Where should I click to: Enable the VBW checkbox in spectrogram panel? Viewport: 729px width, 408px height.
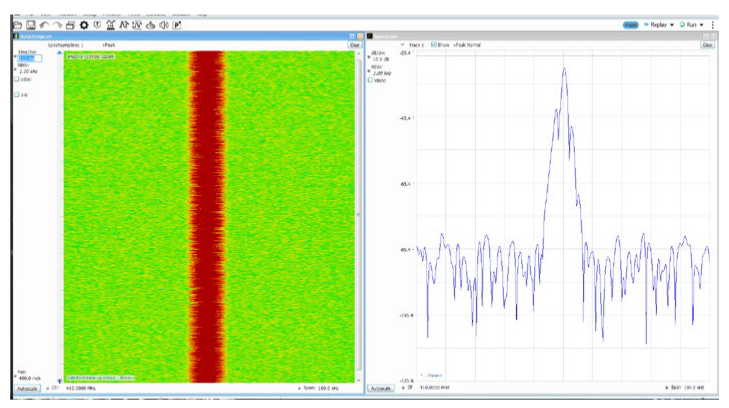[x=17, y=79]
